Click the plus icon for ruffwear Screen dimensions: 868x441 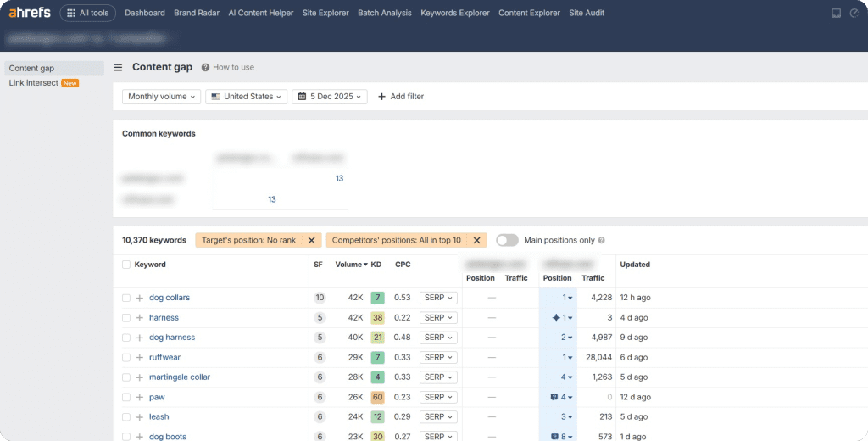point(140,358)
